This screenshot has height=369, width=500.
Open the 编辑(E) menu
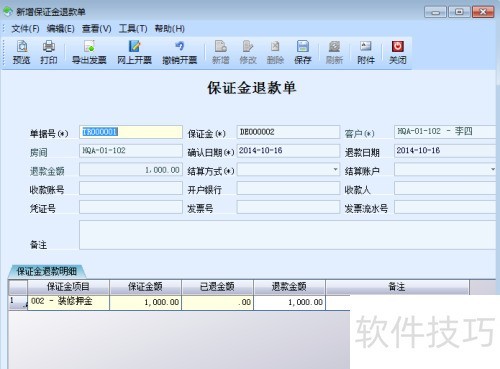[60, 29]
